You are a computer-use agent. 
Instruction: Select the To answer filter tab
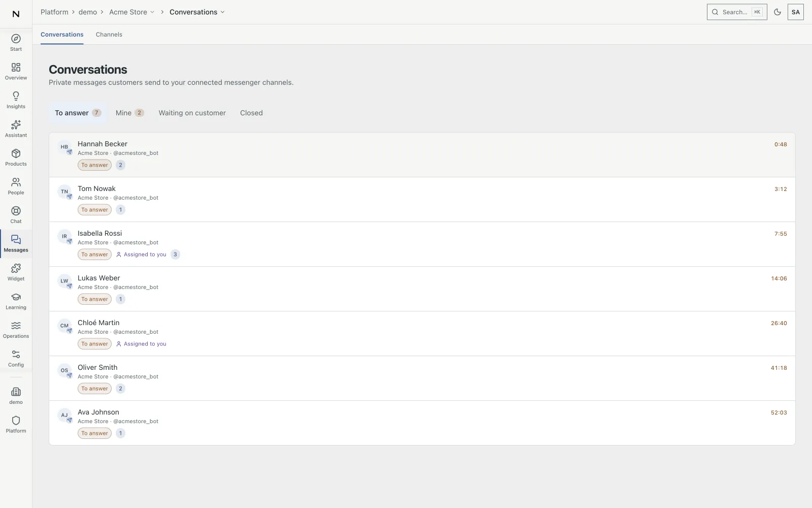click(x=78, y=113)
